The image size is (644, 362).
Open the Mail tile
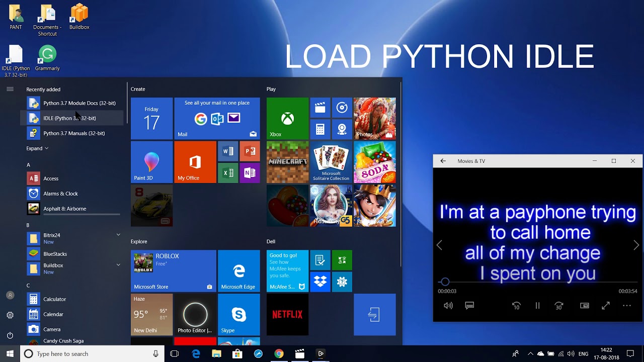point(217,118)
